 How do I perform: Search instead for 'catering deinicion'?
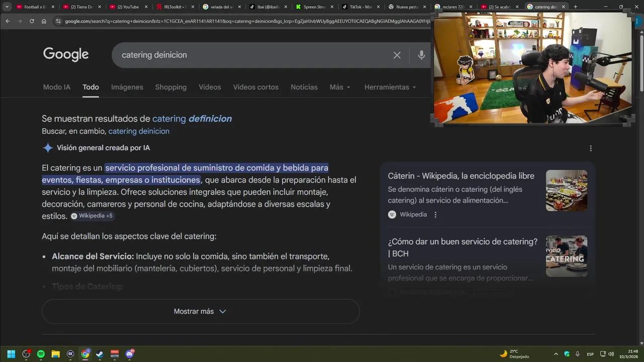(x=139, y=131)
